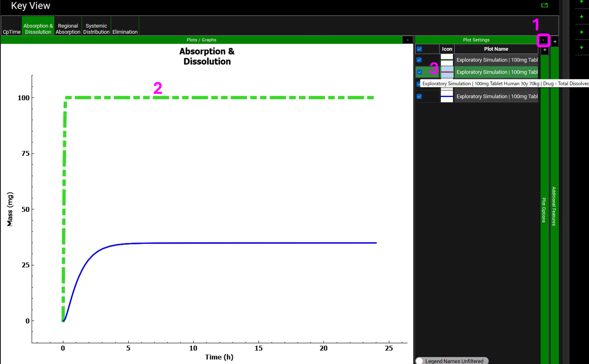Click the Plot Name column header
Screen dimensions: 589x364
[496, 49]
